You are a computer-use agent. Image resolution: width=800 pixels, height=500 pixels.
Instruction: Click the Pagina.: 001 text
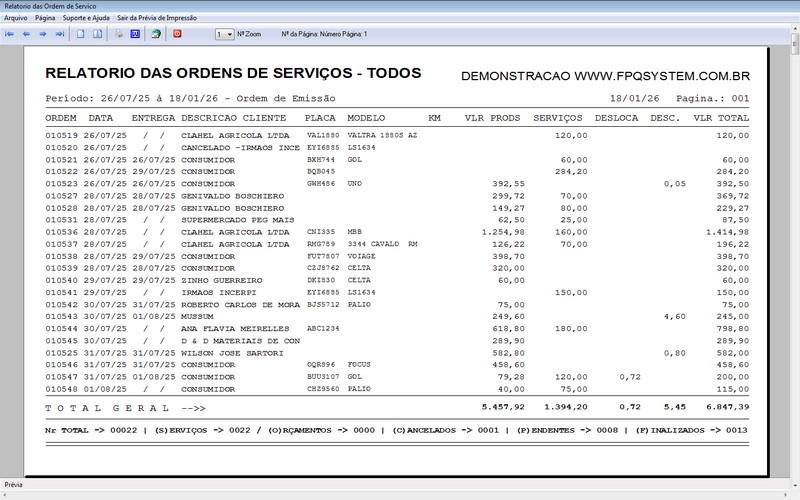pyautogui.click(x=713, y=98)
